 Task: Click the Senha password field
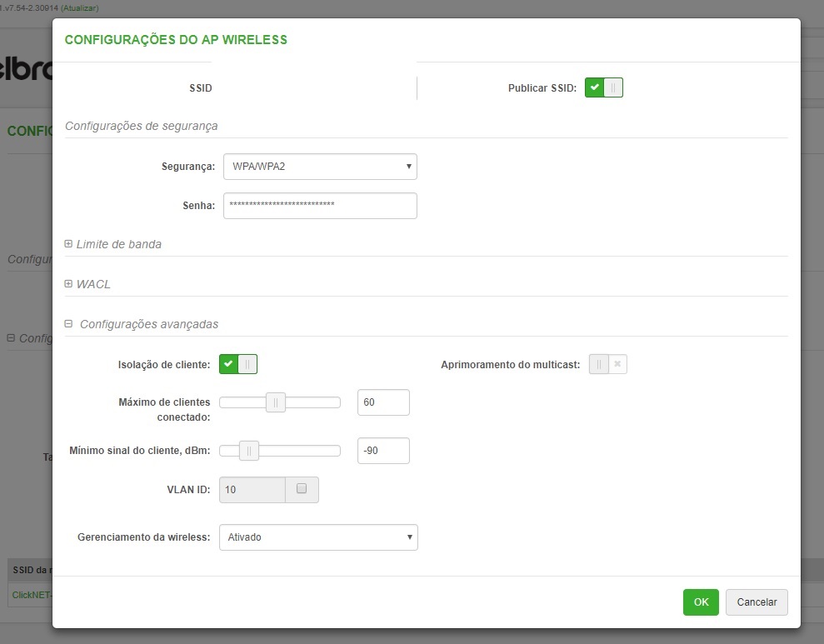click(320, 206)
